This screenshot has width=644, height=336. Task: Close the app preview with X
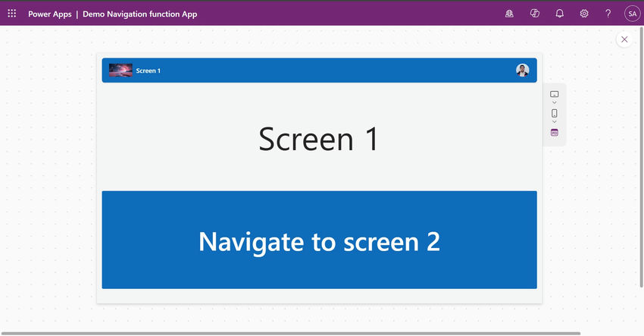pos(624,39)
